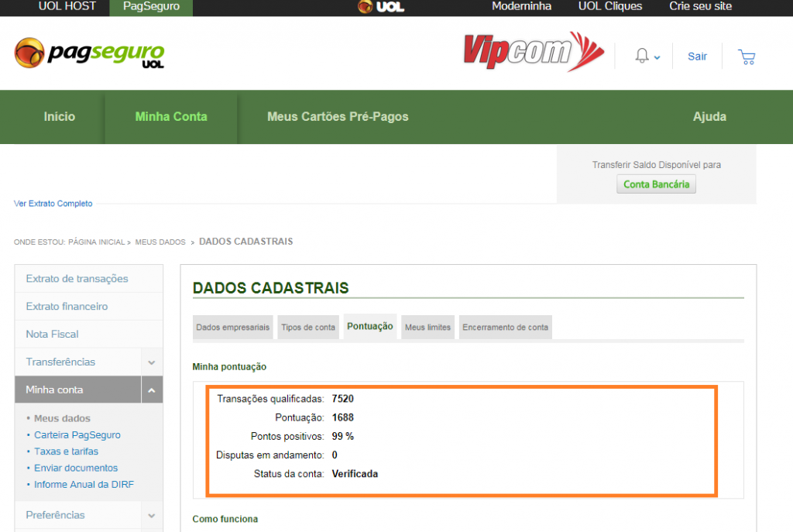Click the PagSeguro top bar tab
The image size is (793, 532).
[x=151, y=7]
